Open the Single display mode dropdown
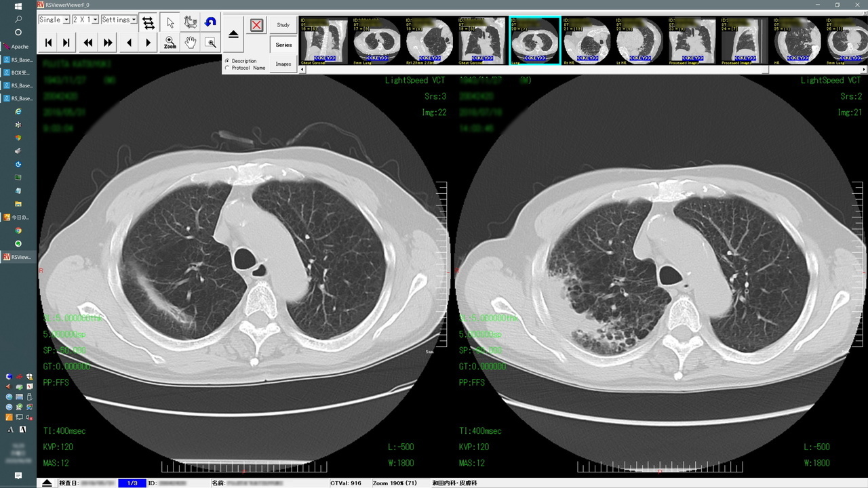This screenshot has height=488, width=868. tap(54, 20)
